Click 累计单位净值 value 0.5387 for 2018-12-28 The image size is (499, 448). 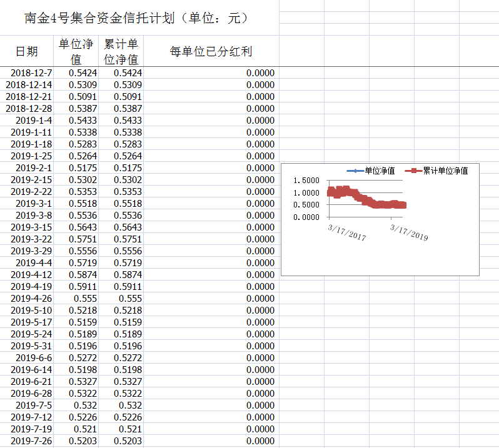[121, 109]
